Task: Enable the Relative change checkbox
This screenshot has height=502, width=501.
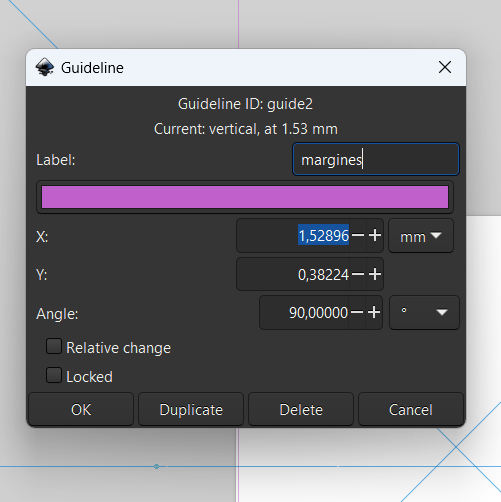Action: (x=54, y=346)
